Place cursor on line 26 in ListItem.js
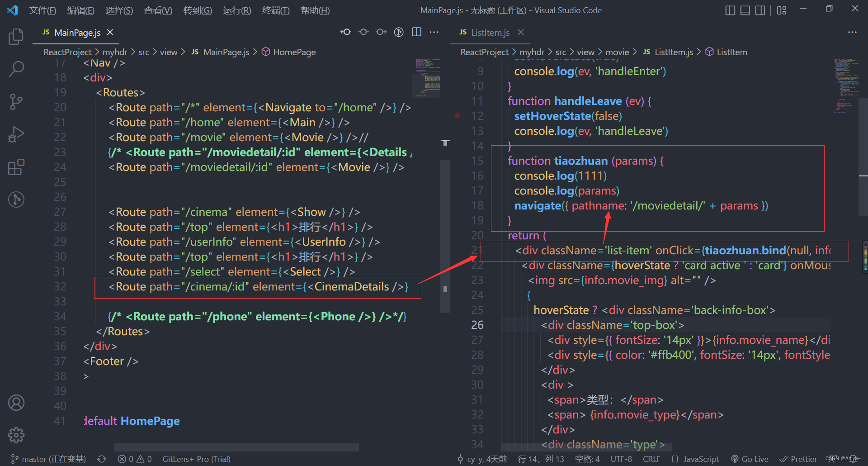Screen dimensions: 868x466 (x=665, y=325)
